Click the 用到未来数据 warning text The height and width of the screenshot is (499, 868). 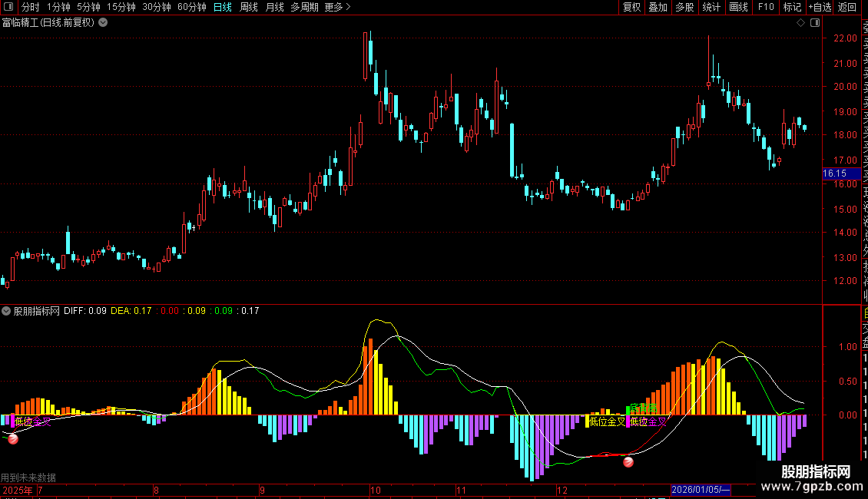pyautogui.click(x=28, y=478)
